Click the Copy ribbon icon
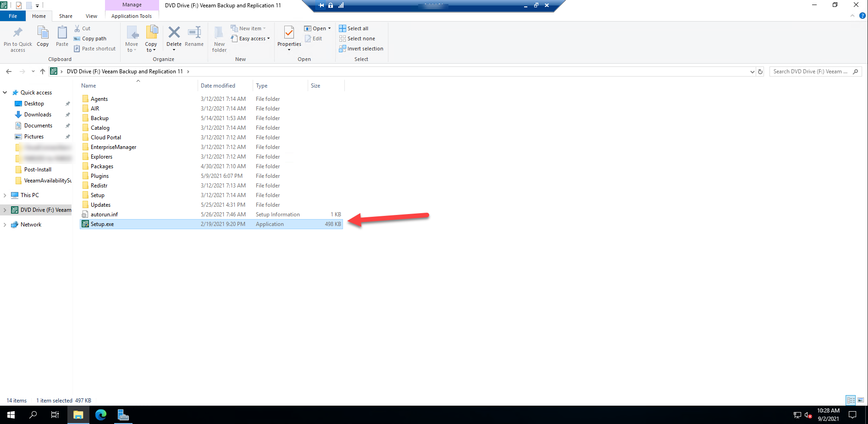 point(43,33)
